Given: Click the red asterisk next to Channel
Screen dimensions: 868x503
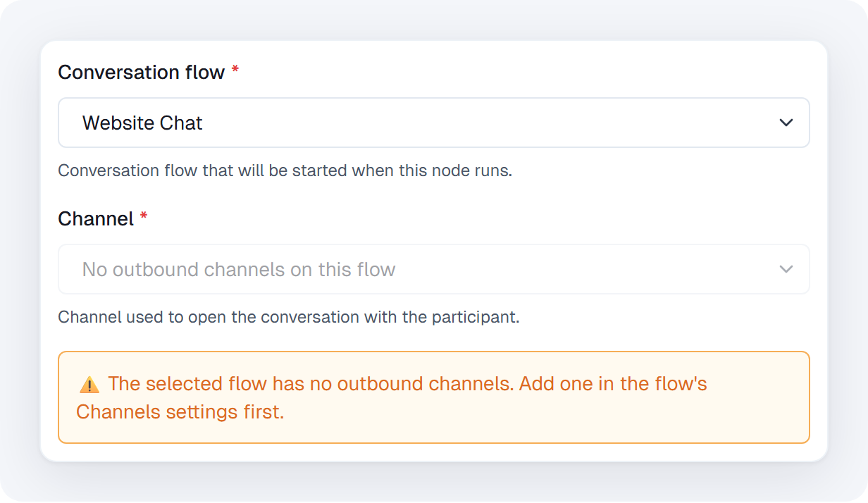Looking at the screenshot, I should (144, 217).
